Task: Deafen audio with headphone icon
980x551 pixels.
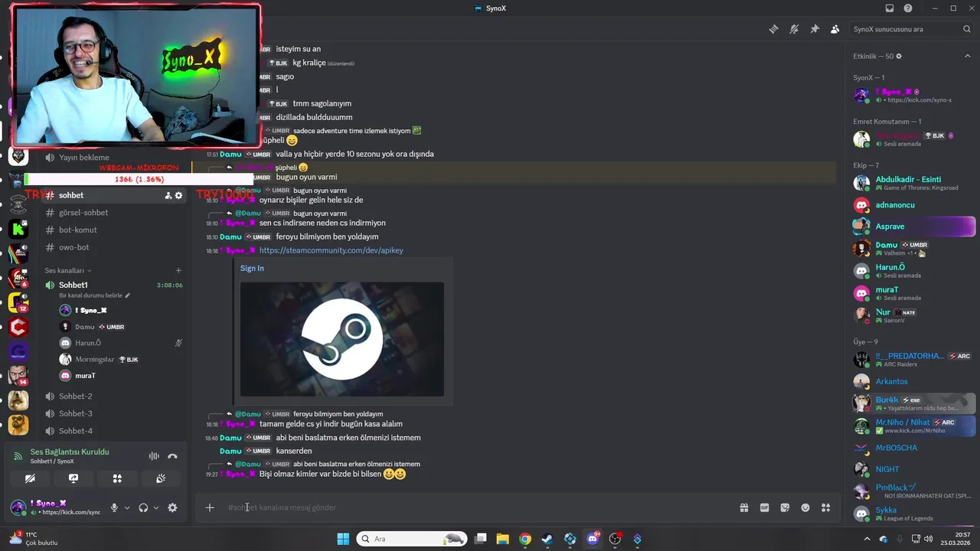Action: (x=143, y=507)
